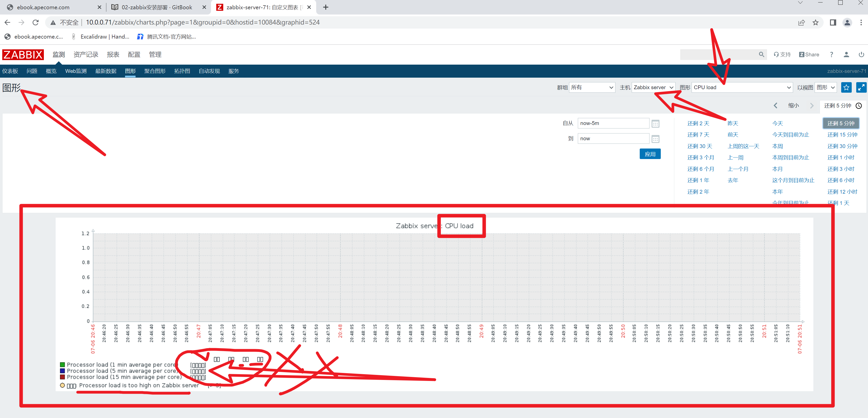Select 本周 time range
Viewport: 868px width, 418px height.
(x=778, y=146)
